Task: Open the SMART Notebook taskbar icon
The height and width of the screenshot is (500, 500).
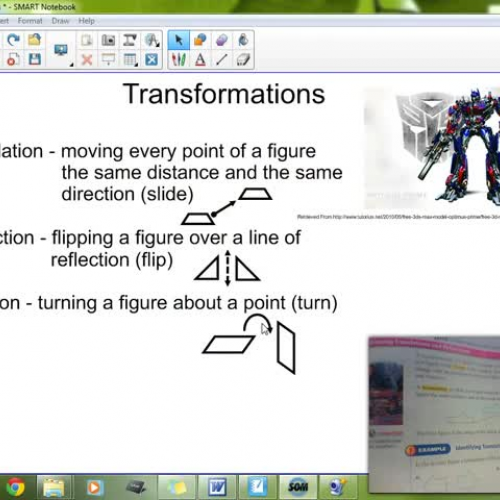Action: (257, 487)
